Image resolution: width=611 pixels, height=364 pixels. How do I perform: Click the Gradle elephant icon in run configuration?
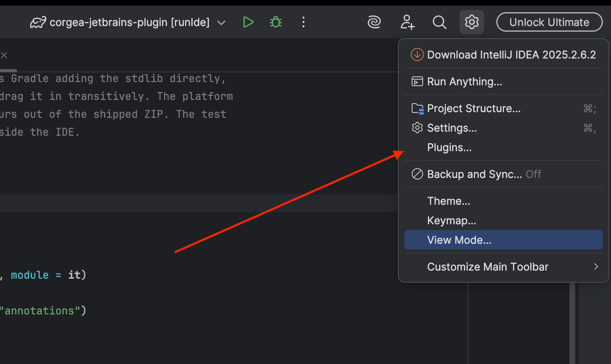[38, 22]
